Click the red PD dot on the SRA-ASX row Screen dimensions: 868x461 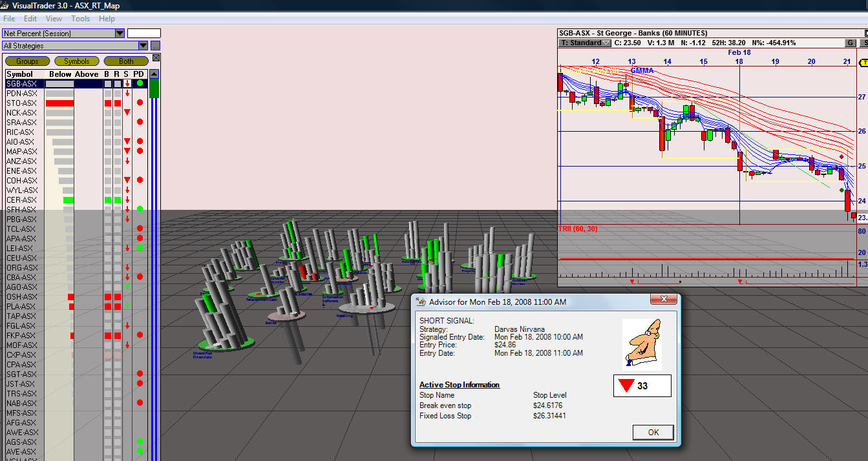coord(140,122)
